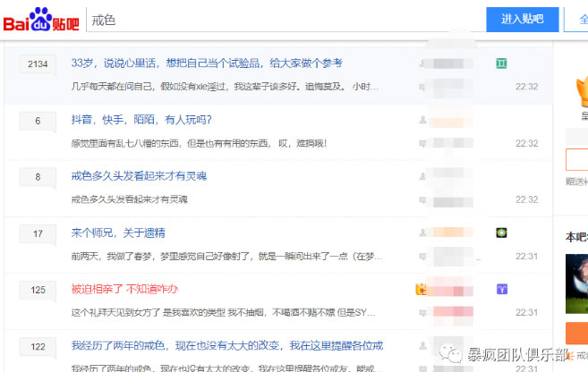Click the green badge icon on the first thread
Image resolution: width=588 pixels, height=372 pixels.
(x=502, y=63)
